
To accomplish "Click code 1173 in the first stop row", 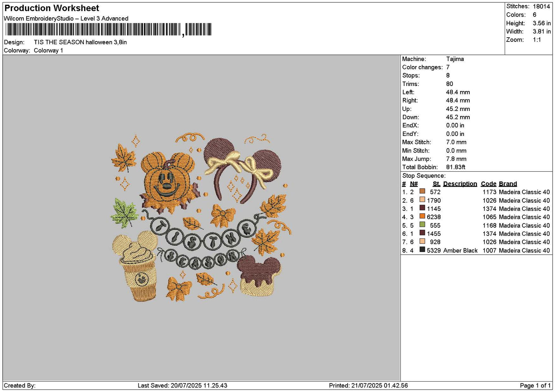I will pyautogui.click(x=489, y=192).
